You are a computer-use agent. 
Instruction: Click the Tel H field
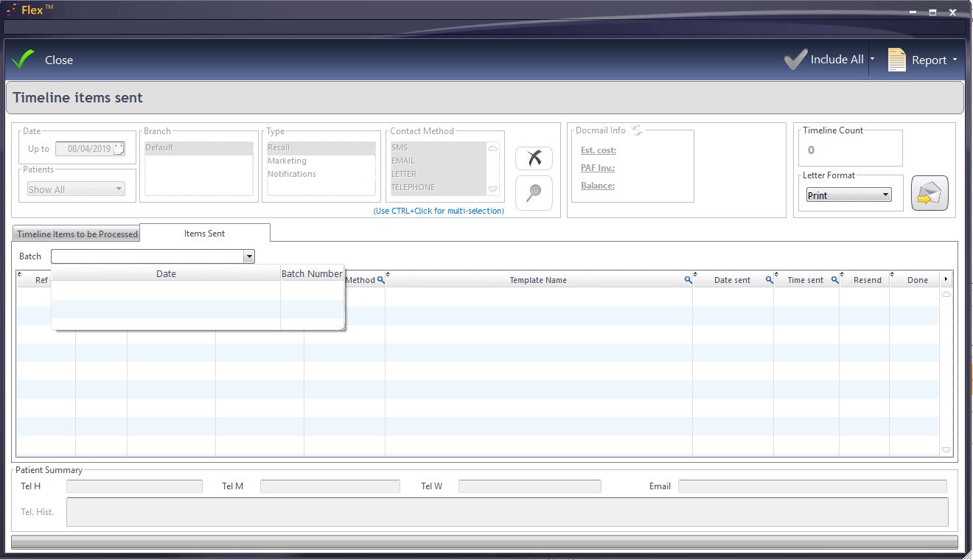pos(134,486)
